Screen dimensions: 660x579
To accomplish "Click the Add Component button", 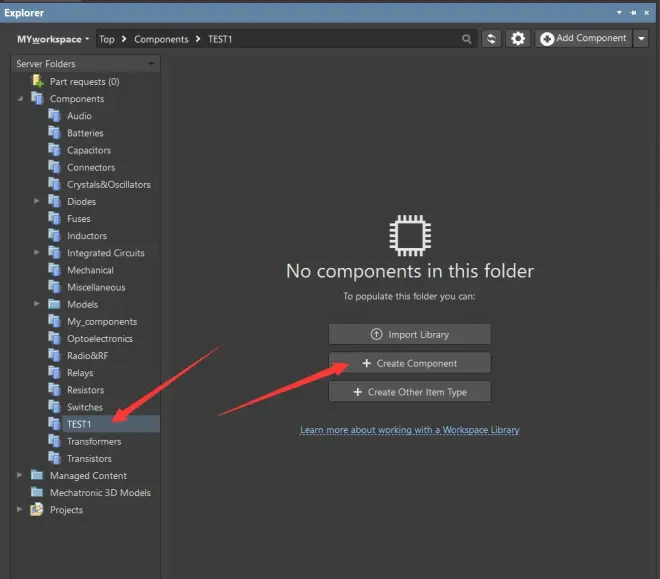I will click(x=583, y=39).
